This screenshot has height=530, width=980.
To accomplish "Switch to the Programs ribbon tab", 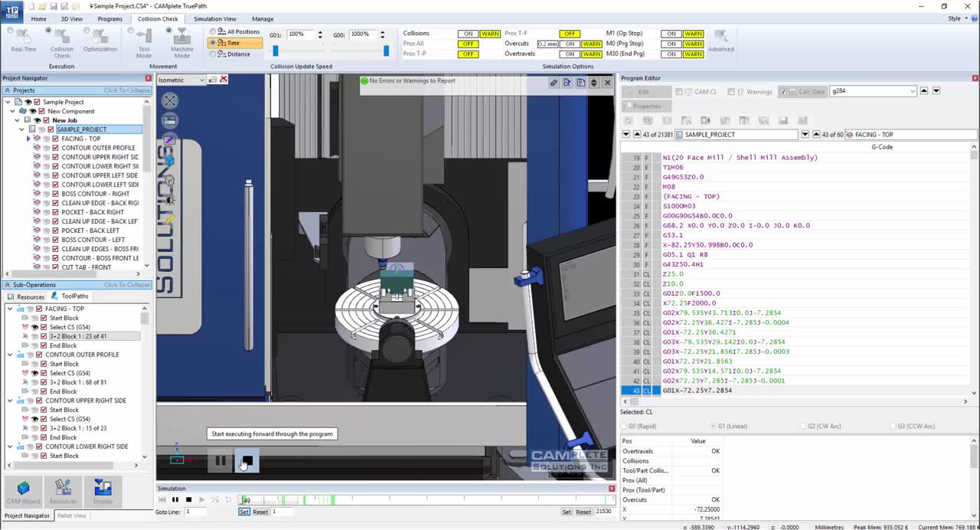I will pos(109,18).
